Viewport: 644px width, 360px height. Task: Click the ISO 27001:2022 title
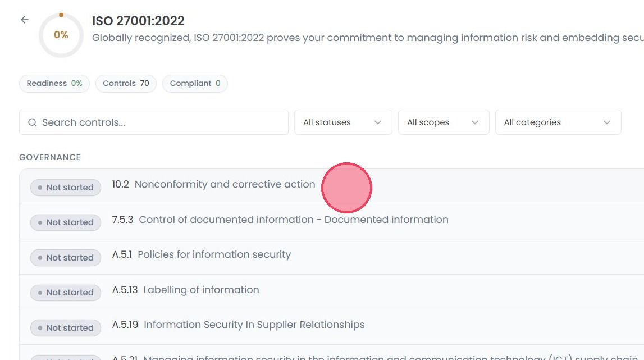[138, 21]
